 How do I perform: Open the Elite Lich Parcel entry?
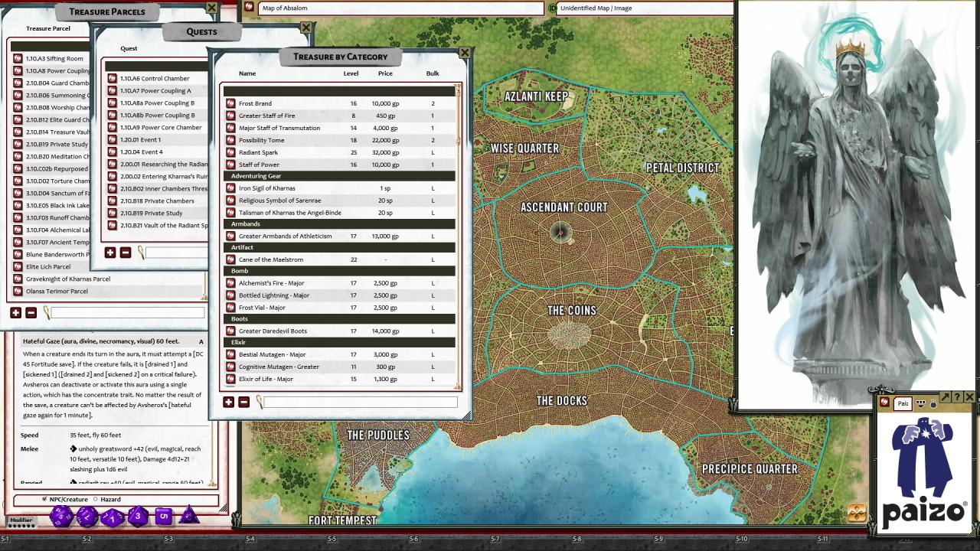point(48,267)
